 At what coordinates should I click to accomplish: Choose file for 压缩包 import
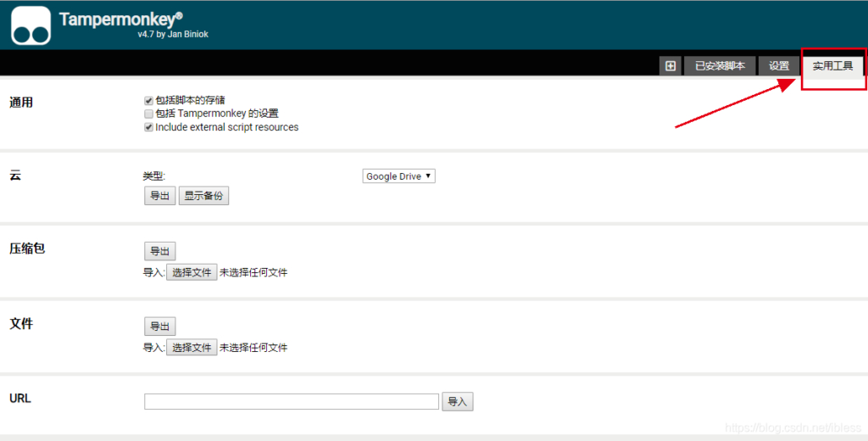192,272
